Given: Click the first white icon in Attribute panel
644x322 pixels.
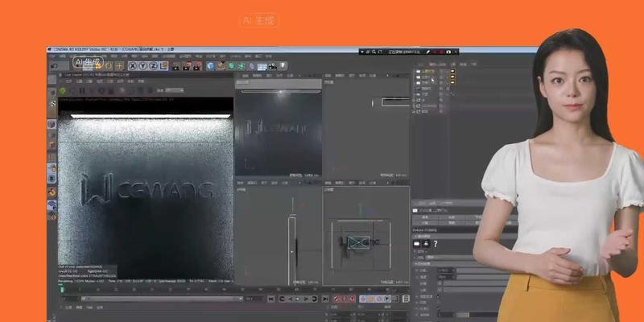Looking at the screenshot, I should point(416,244).
